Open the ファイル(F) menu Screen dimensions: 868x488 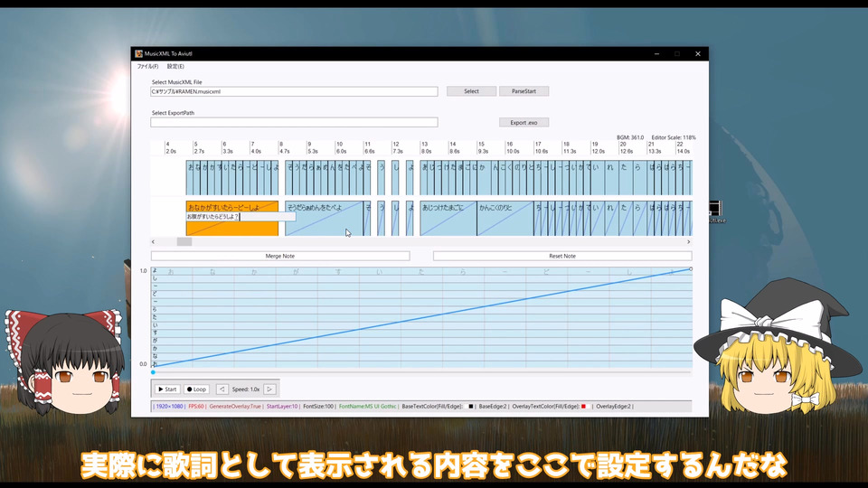tap(147, 66)
